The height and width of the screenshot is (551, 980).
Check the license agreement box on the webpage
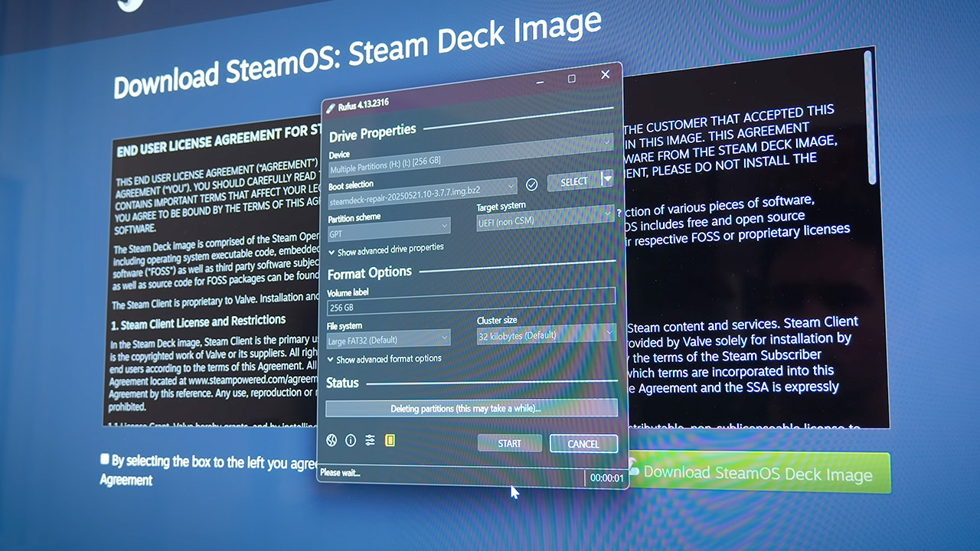pos(104,458)
